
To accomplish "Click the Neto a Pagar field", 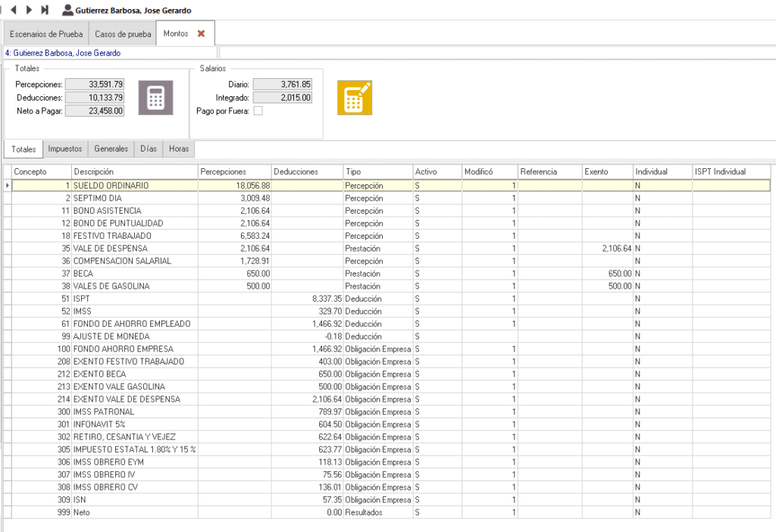I will click(x=94, y=111).
